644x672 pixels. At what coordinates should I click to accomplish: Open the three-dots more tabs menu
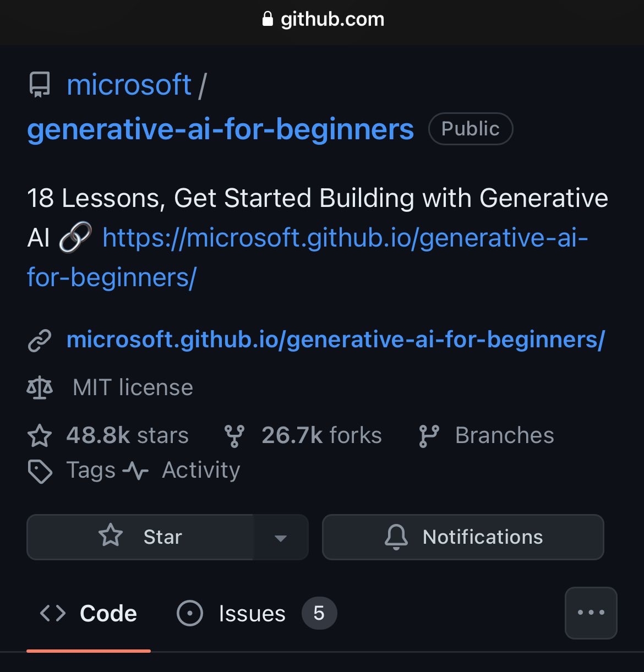pyautogui.click(x=591, y=613)
